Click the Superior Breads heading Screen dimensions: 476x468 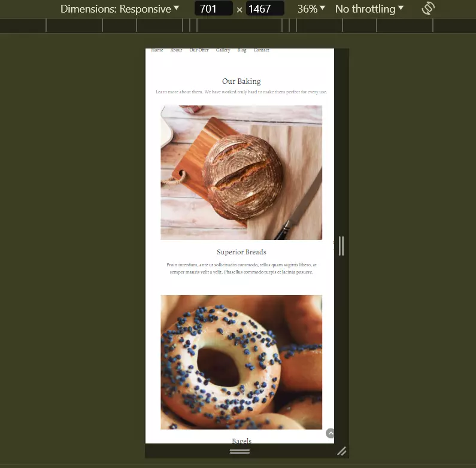(x=241, y=252)
